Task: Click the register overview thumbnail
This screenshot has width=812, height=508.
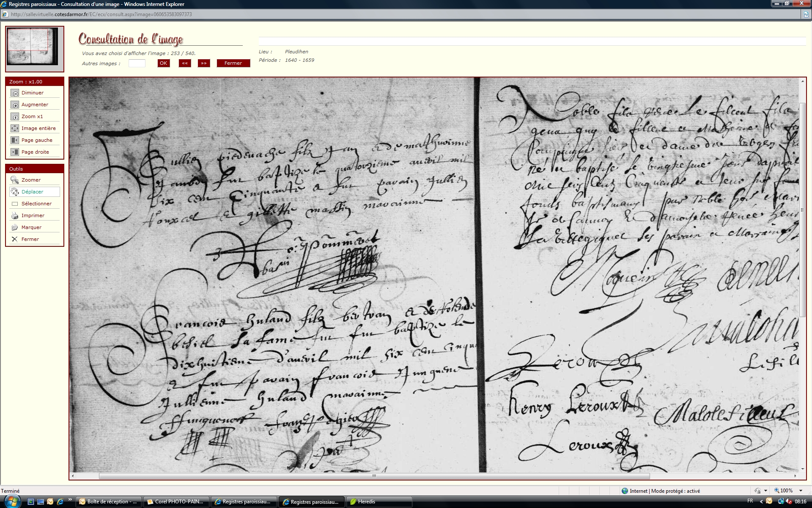Action: (33, 47)
